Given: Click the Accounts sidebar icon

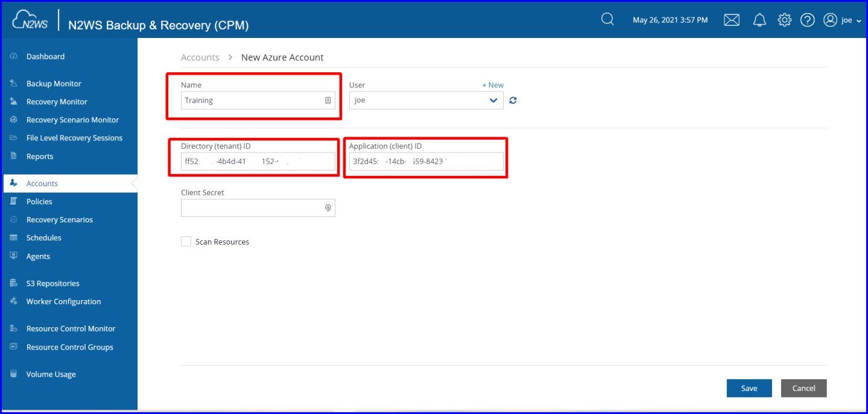Looking at the screenshot, I should pos(13,183).
